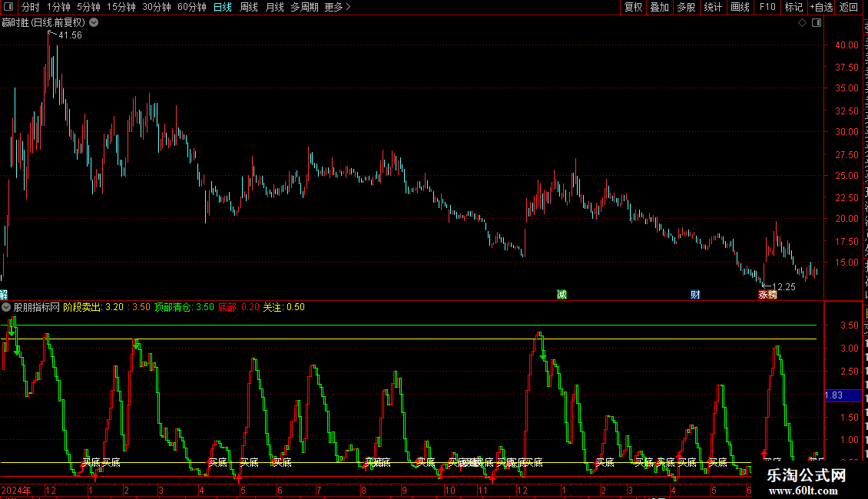Select the 30分钟 period
Viewport: 868px width, 499px height.
157,7
